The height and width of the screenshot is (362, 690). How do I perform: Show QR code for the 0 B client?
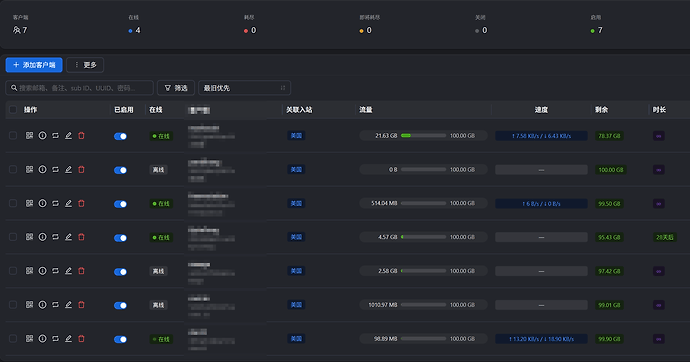(x=29, y=169)
